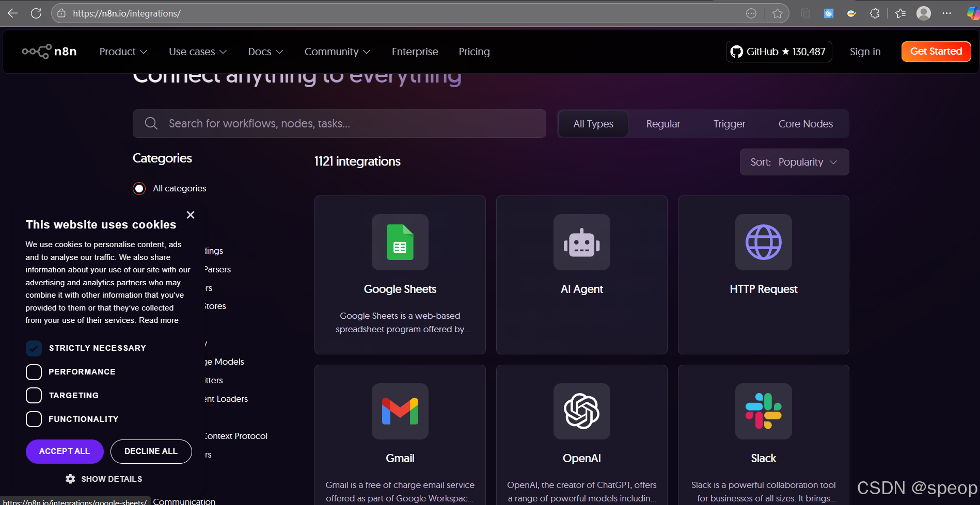Image resolution: width=980 pixels, height=505 pixels.
Task: Open the OpenAI card title
Action: [582, 458]
